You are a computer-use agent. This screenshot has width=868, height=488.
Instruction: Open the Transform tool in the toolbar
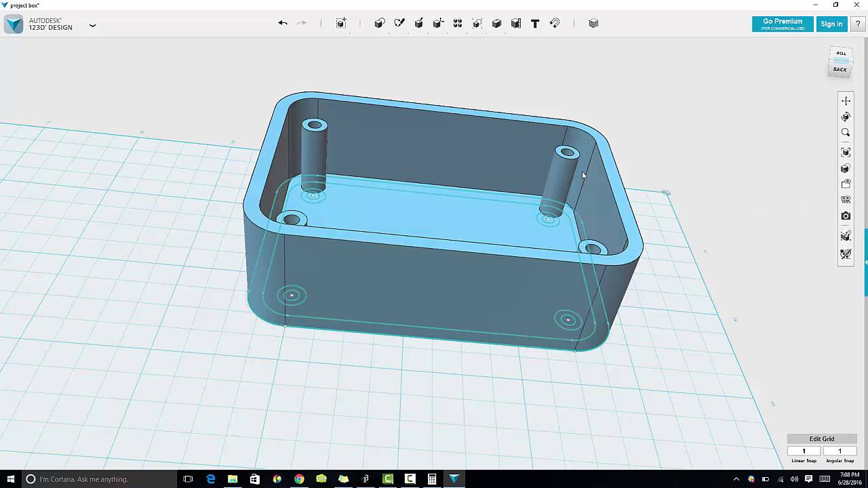(x=341, y=23)
